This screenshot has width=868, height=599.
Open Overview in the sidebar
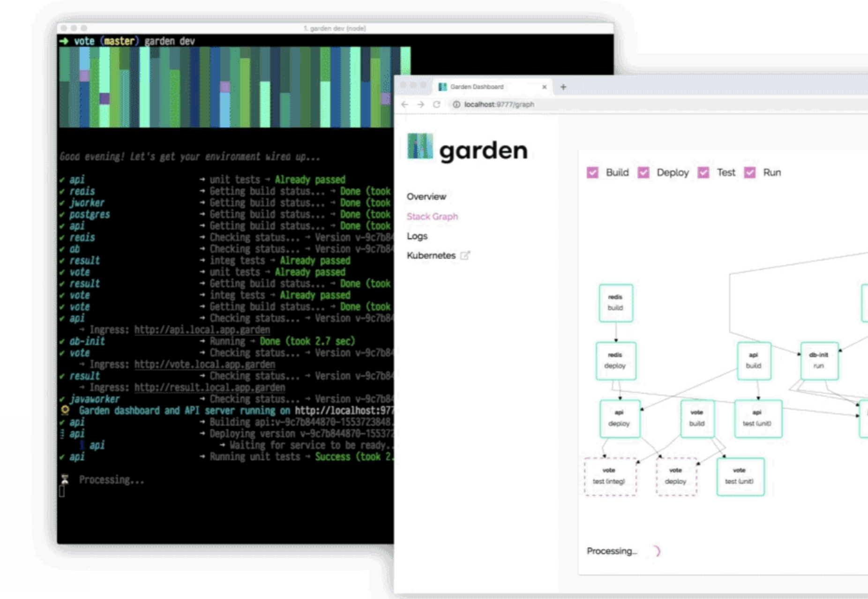(x=427, y=196)
